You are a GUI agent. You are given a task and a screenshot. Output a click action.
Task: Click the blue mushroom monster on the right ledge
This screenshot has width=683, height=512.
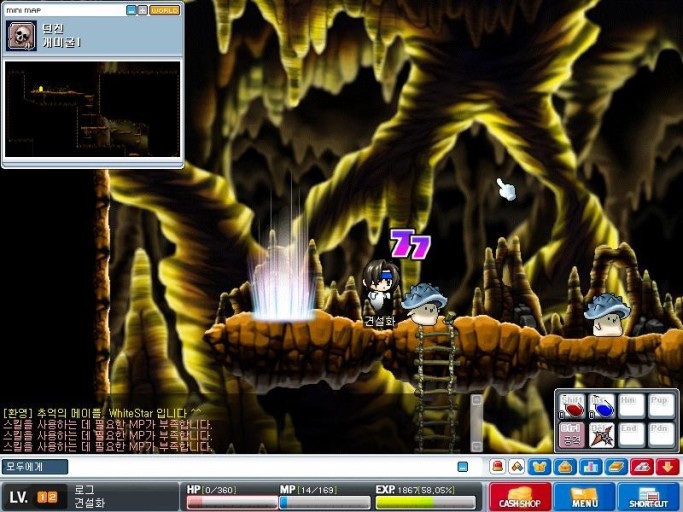pos(607,315)
